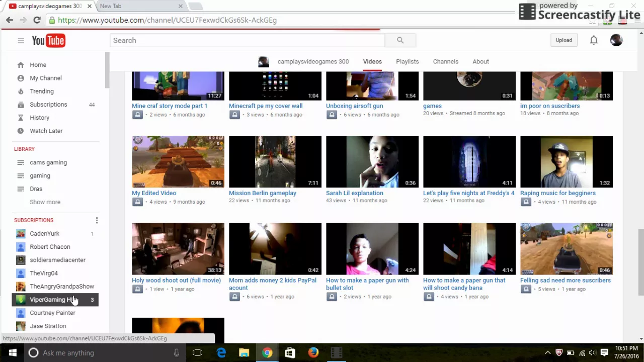Open Windows Store from taskbar
Viewport: 644px width, 362px height.
[290, 353]
